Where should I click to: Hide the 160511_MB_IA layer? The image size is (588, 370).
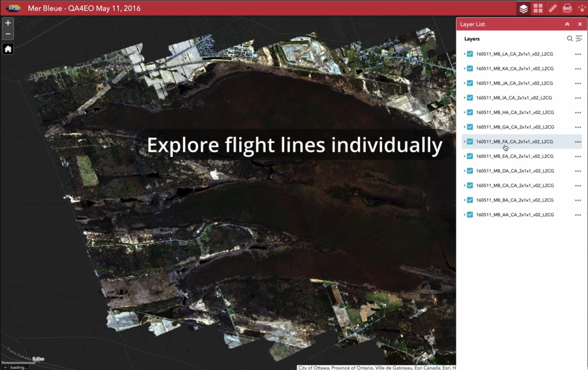[470, 98]
